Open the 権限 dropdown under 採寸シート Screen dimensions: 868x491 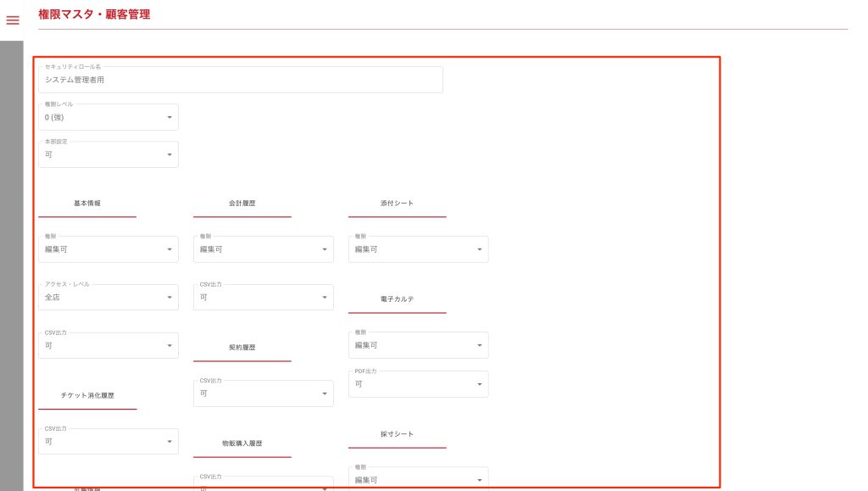[x=418, y=480]
